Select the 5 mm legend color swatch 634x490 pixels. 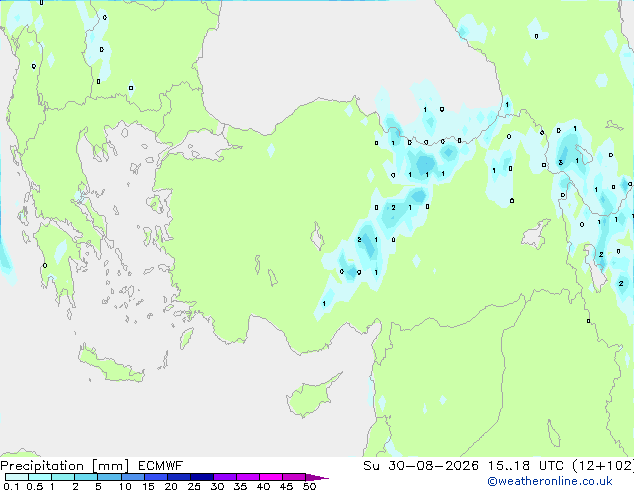click(109, 477)
